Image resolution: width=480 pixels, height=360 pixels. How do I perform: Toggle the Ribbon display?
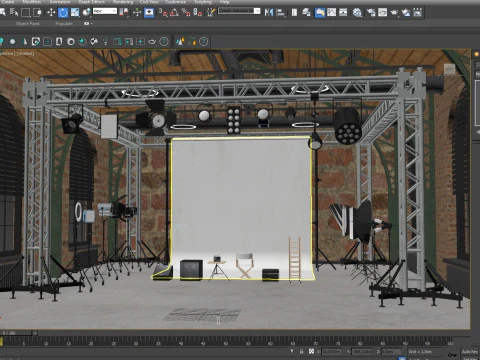320,13
